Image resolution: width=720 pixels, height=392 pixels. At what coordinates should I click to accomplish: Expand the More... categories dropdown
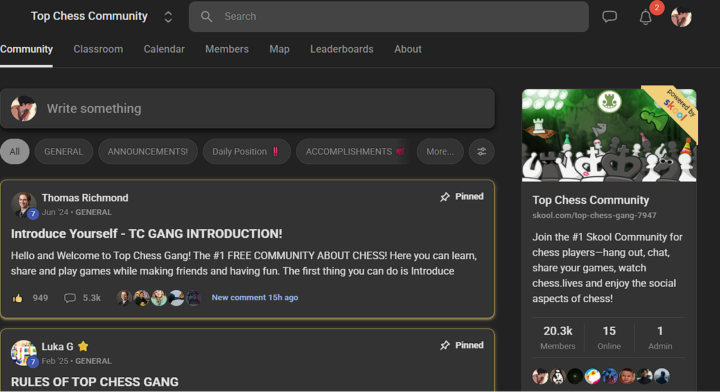[440, 151]
